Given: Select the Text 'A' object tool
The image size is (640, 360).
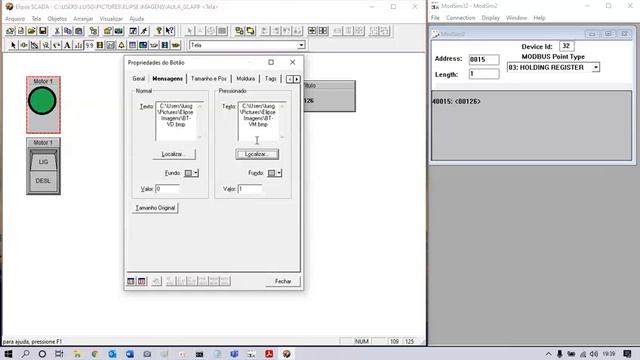Looking at the screenshot, I should (67, 45).
